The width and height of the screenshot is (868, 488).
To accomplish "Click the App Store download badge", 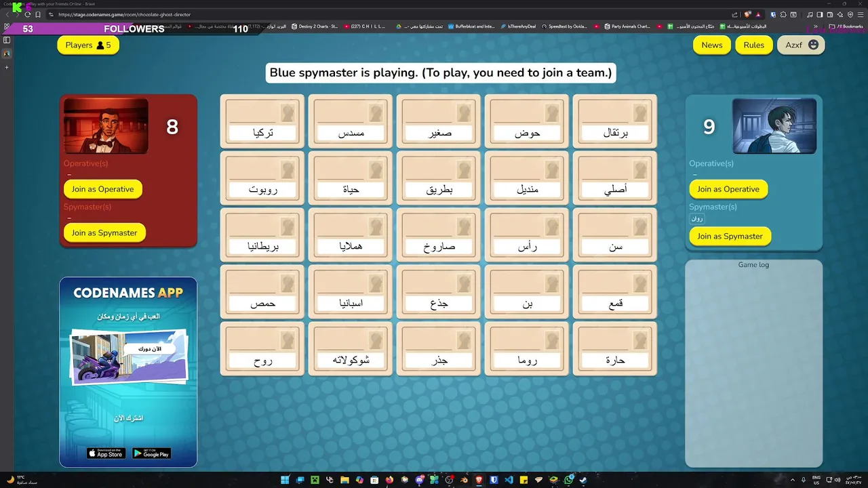I will tap(106, 453).
